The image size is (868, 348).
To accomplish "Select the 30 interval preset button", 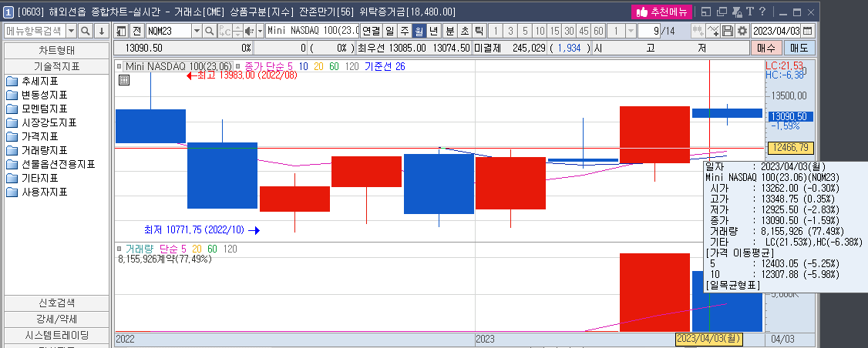I will 569,31.
